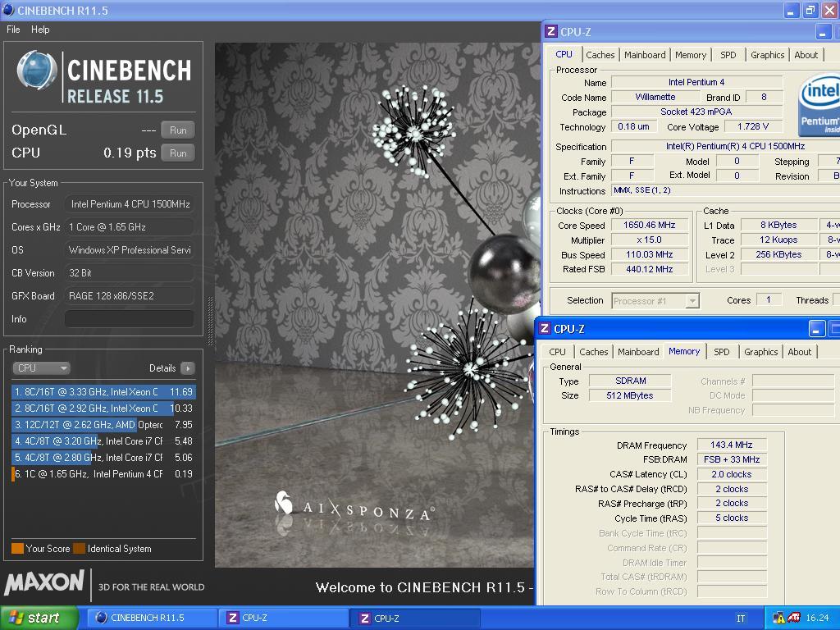Image resolution: width=840 pixels, height=630 pixels.
Task: Minimize the lower CPU-Z window
Action: click(816, 329)
